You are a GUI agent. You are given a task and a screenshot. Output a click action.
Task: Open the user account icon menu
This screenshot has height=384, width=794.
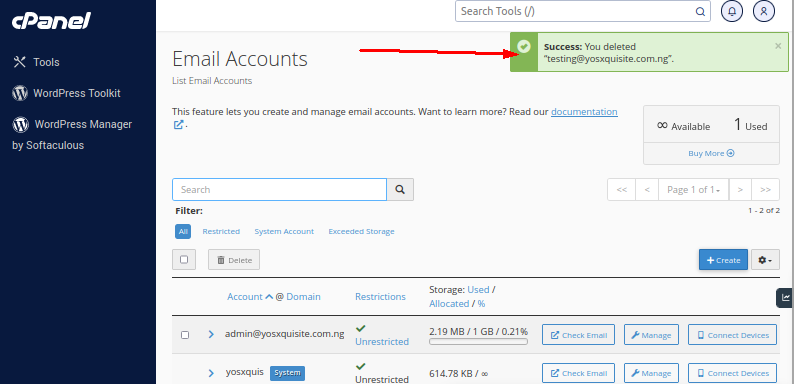pyautogui.click(x=764, y=11)
